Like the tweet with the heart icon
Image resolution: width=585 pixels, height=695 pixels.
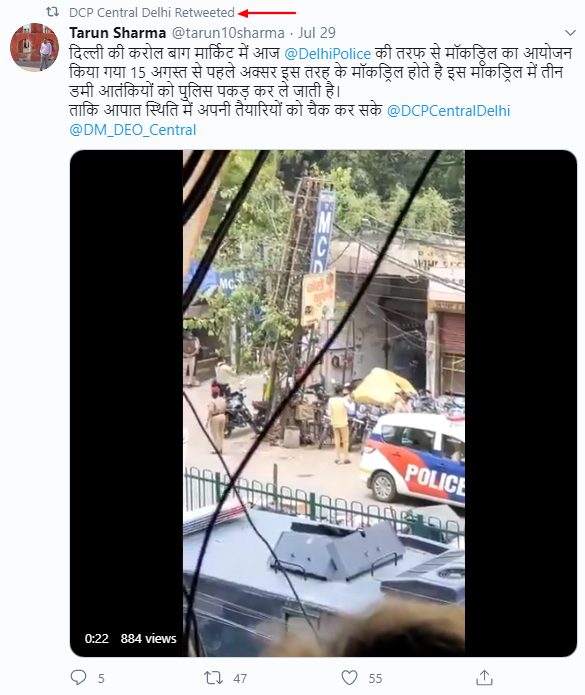[x=349, y=678]
